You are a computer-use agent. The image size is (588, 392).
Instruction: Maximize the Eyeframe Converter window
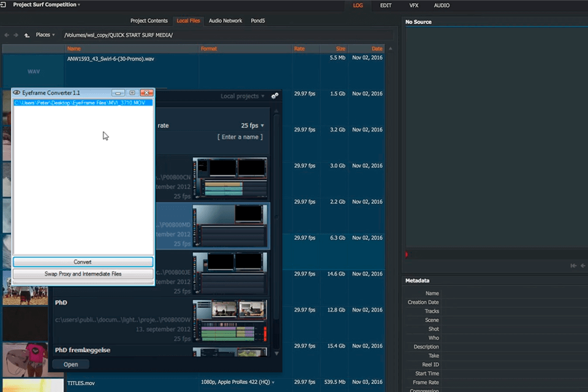[x=132, y=92]
